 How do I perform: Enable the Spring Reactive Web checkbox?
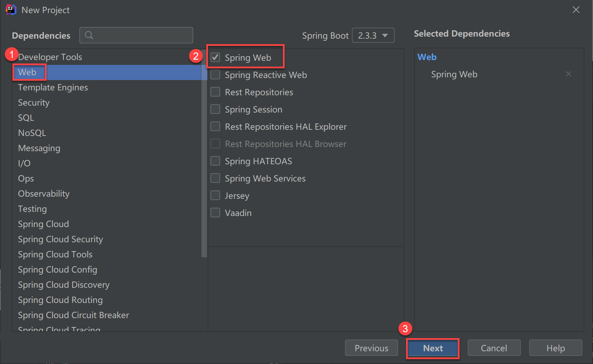coord(215,75)
